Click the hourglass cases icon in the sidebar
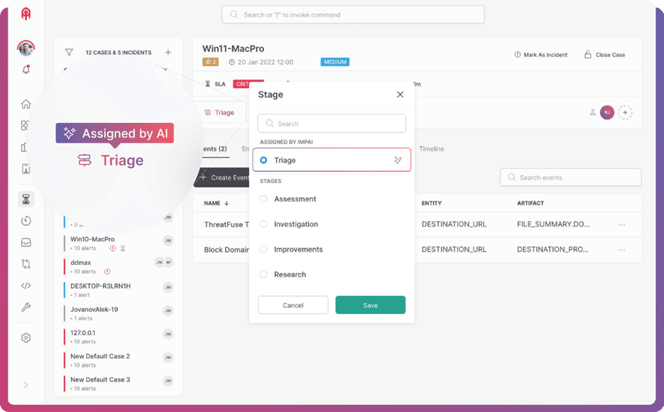 tap(26, 199)
